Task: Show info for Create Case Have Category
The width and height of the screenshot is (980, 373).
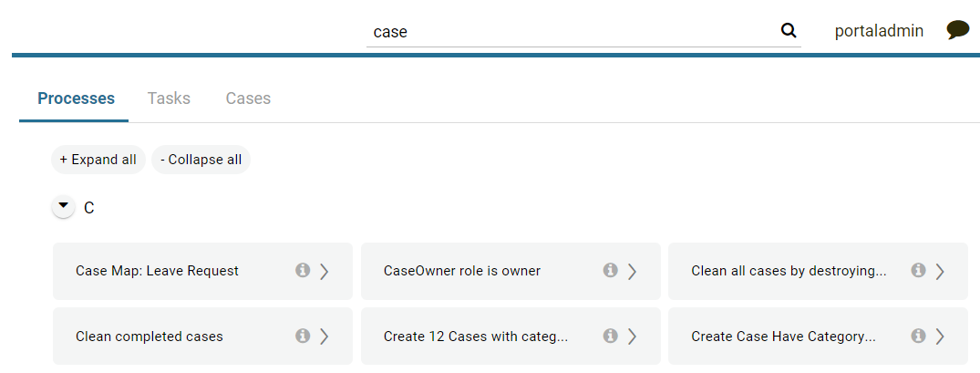Action: [x=917, y=337]
